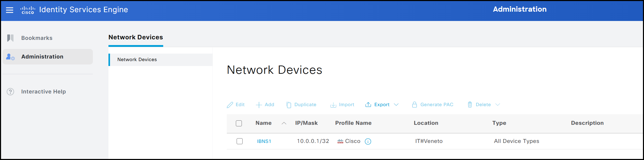644x160 pixels.
Task: Open the IBNS1 device link
Action: pos(264,141)
